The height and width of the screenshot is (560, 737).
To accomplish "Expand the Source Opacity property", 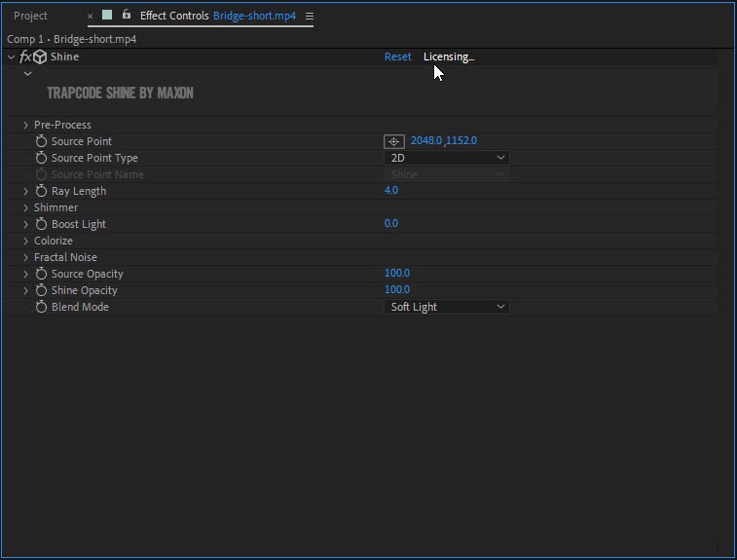I will click(x=26, y=274).
